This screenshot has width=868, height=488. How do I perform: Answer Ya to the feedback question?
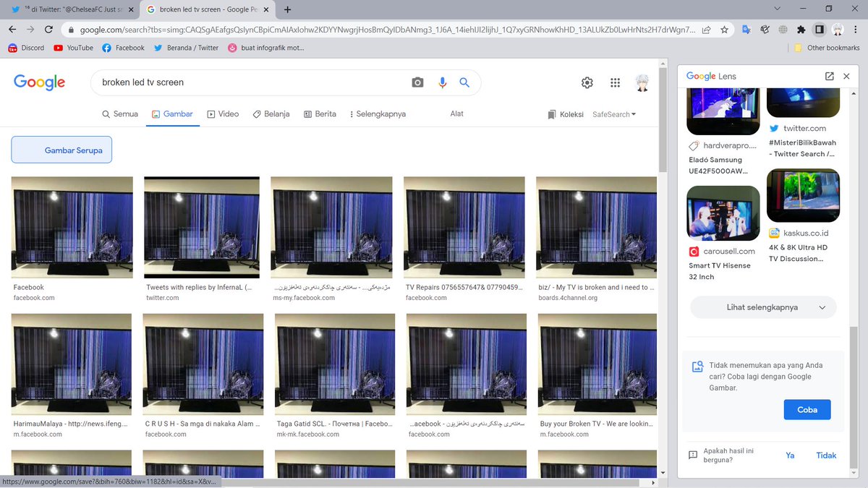[791, 455]
